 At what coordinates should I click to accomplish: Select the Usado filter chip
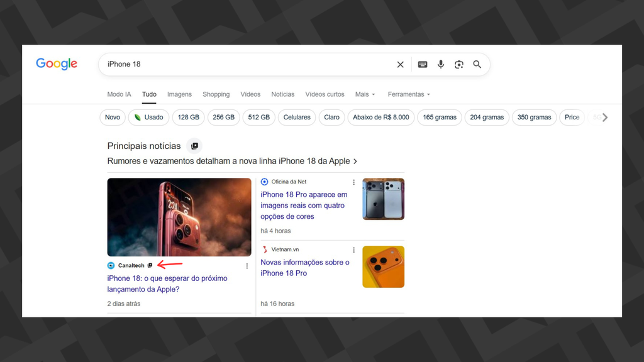click(x=148, y=118)
